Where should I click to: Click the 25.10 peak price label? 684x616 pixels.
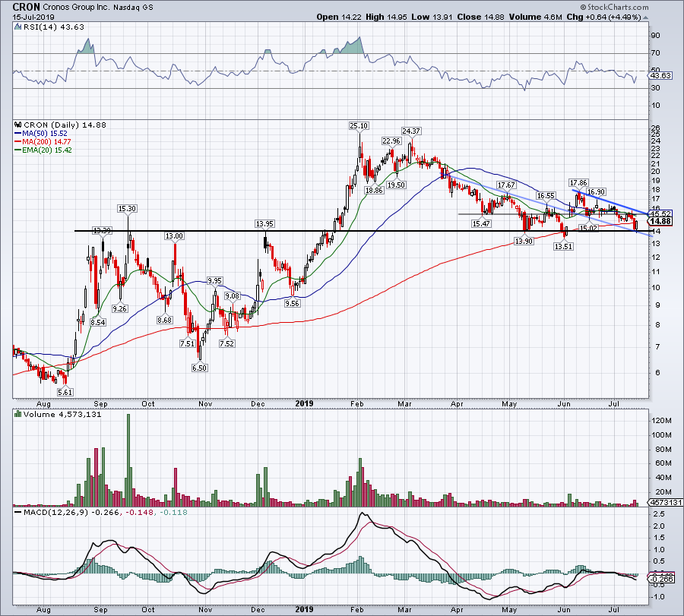(359, 125)
